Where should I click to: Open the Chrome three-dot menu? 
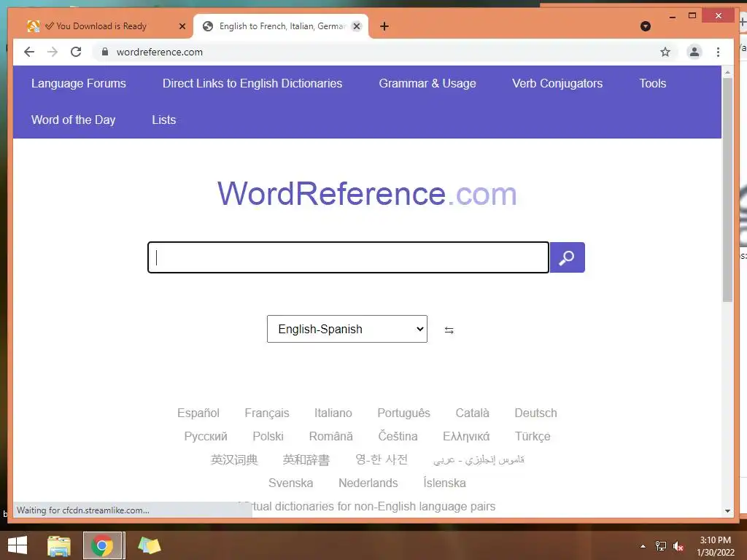click(718, 52)
